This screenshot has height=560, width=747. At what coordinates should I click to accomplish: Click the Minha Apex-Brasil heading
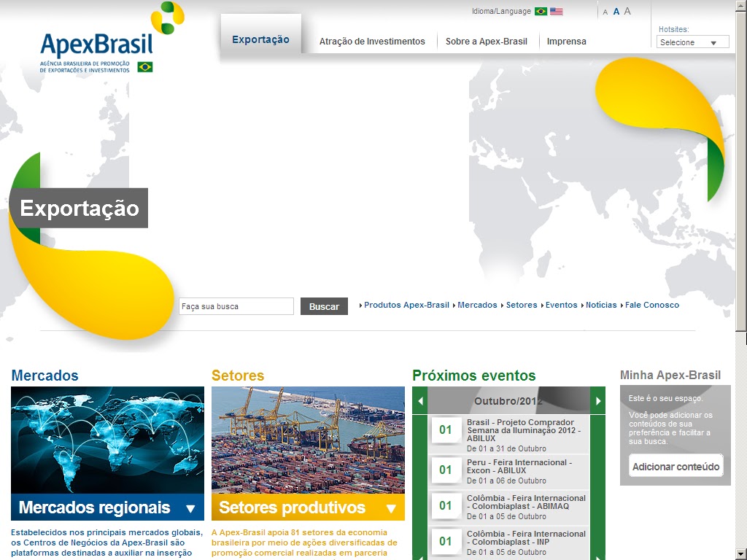670,376
